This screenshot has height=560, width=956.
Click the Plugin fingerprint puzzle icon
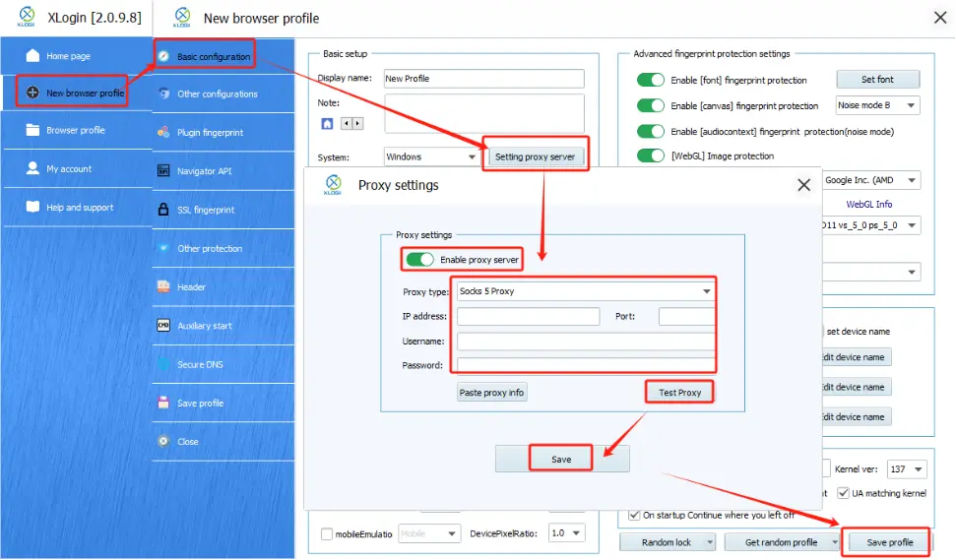click(x=163, y=132)
